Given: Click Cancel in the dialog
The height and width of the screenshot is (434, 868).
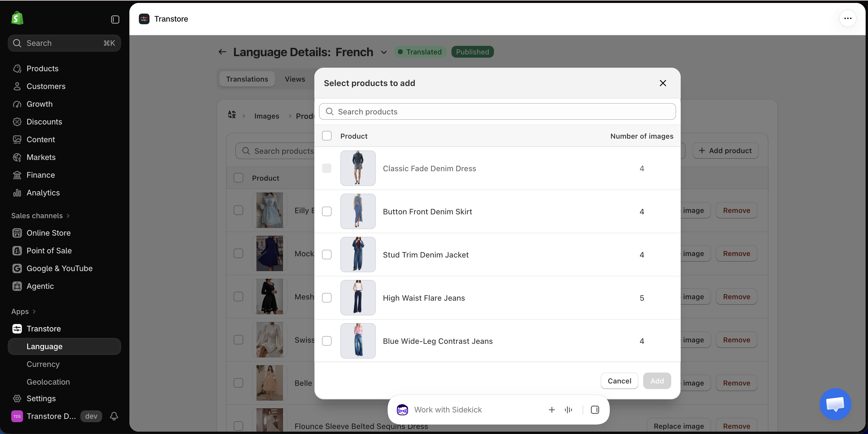Looking at the screenshot, I should 619,381.
